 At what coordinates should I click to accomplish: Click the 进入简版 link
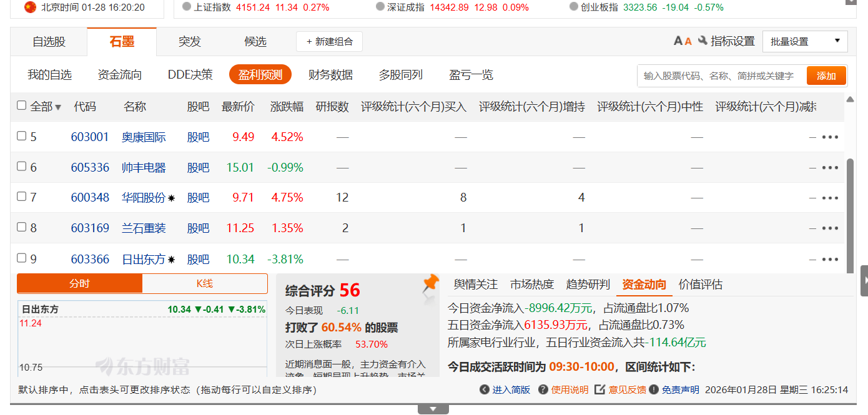(x=511, y=390)
